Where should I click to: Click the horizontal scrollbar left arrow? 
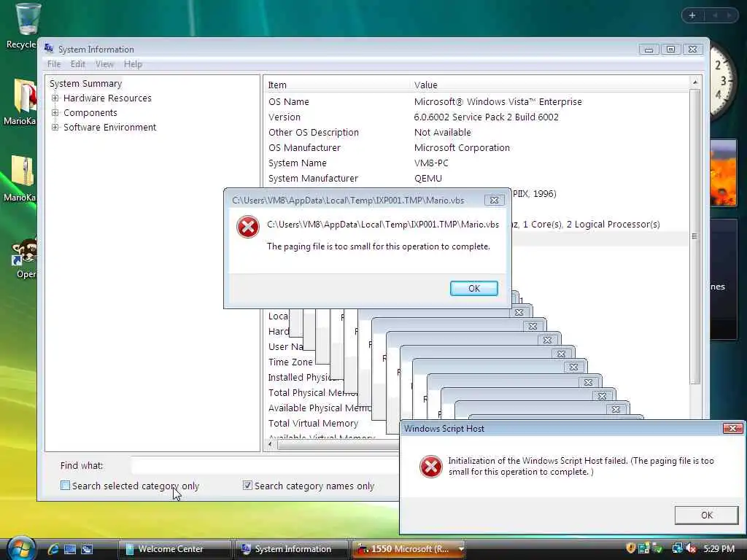(x=271, y=444)
